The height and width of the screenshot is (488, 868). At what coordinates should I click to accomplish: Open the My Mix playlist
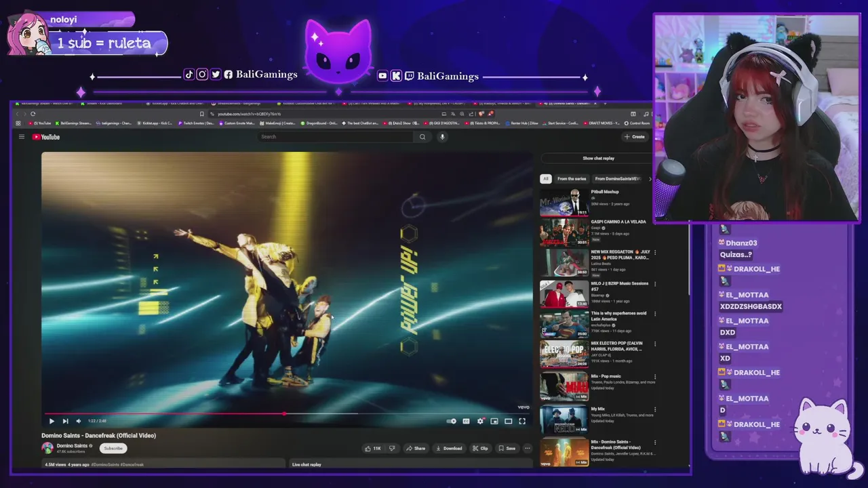564,419
